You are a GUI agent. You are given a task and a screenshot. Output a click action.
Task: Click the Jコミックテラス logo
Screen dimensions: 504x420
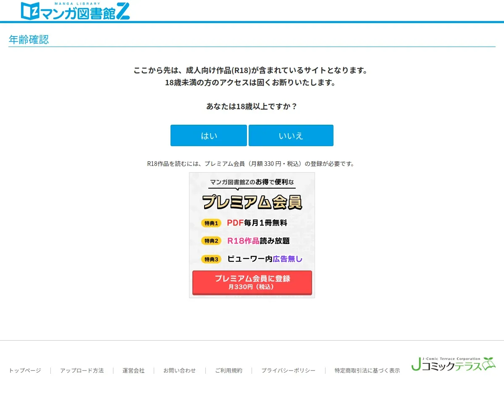(454, 364)
